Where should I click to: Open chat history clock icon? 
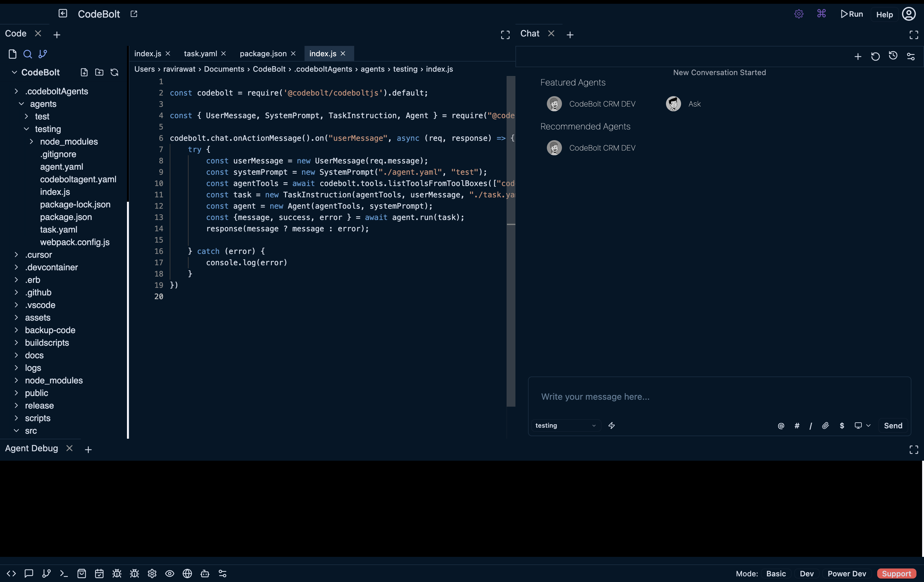[893, 56]
